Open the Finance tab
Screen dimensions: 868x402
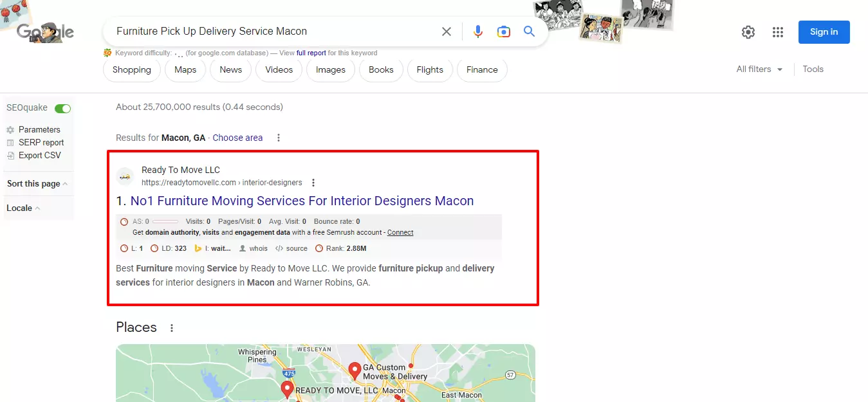click(482, 70)
